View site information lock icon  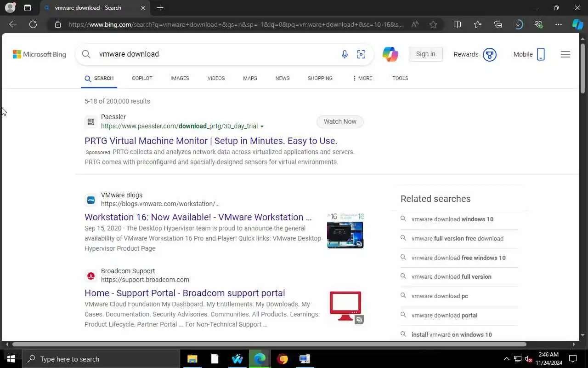point(58,24)
